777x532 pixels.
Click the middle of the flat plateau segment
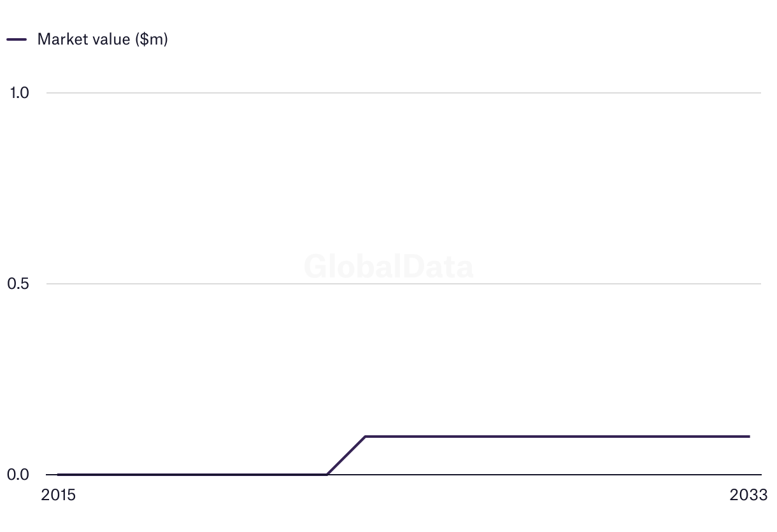(x=557, y=437)
